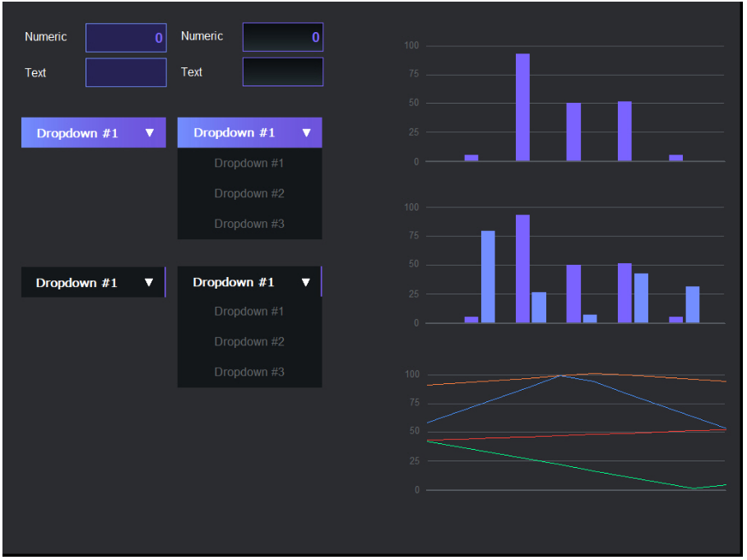Select 'Dropdown #2' from the top open list

pos(249,193)
